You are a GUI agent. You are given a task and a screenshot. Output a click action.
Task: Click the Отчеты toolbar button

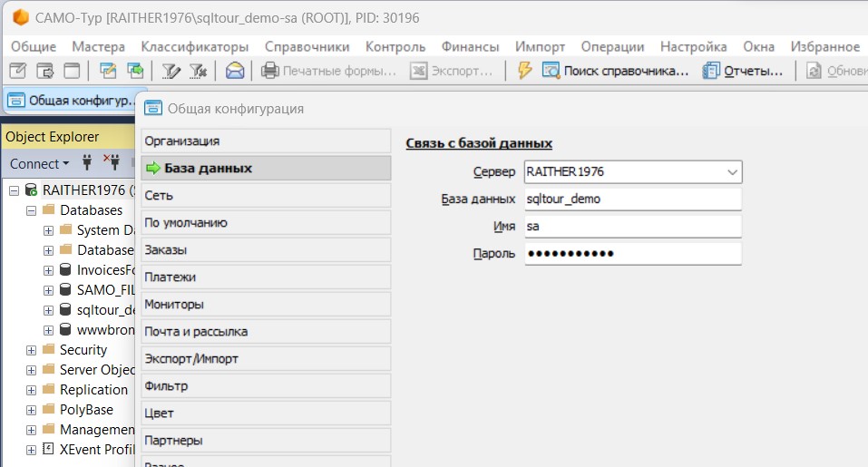743,71
